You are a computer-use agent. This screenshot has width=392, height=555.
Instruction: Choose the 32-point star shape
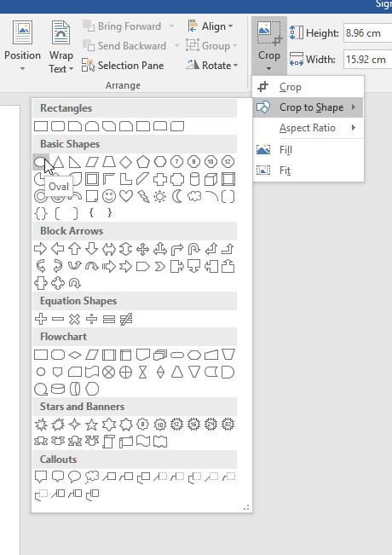point(228,424)
